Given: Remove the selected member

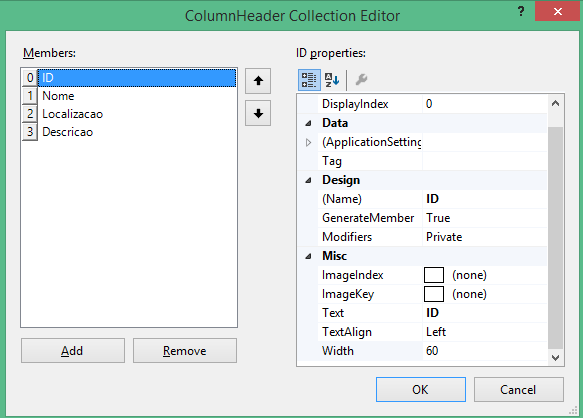Looking at the screenshot, I should tap(185, 351).
